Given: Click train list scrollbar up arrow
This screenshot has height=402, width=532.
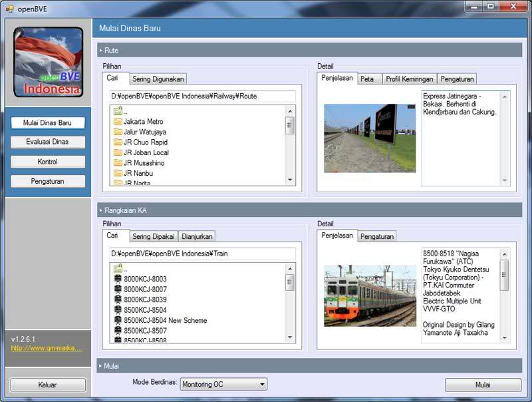Looking at the screenshot, I should click(x=290, y=269).
